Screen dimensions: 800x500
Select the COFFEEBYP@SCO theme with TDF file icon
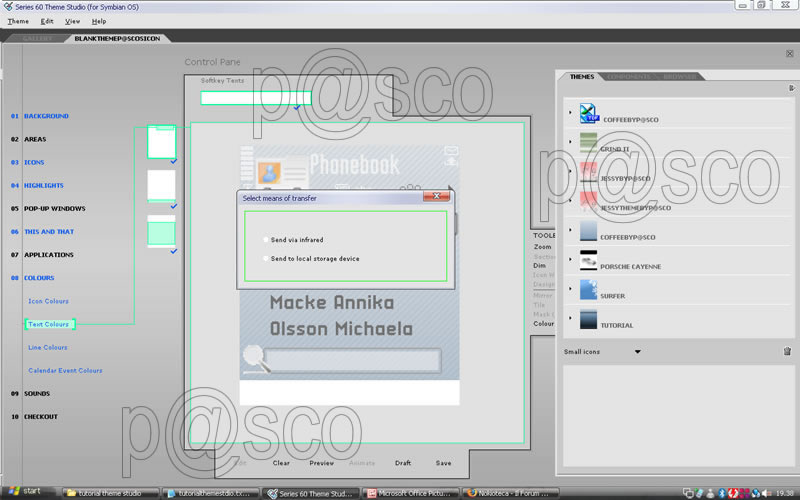pos(589,113)
